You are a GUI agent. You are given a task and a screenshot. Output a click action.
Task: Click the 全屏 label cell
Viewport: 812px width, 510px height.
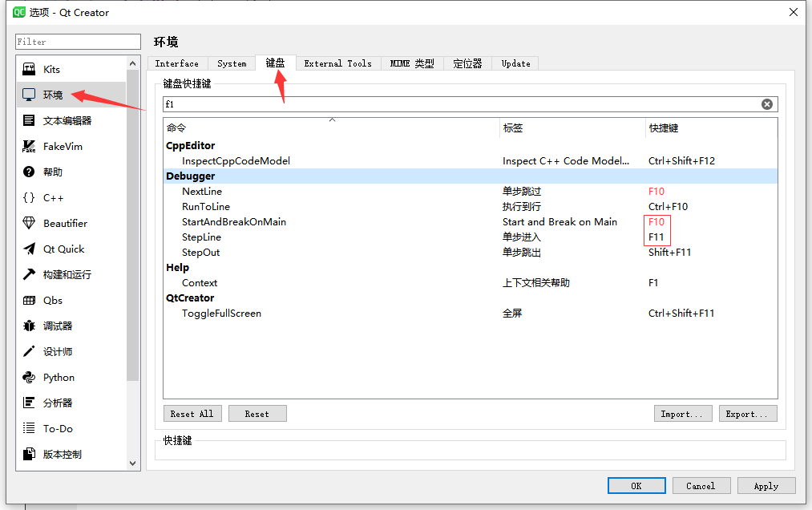512,313
